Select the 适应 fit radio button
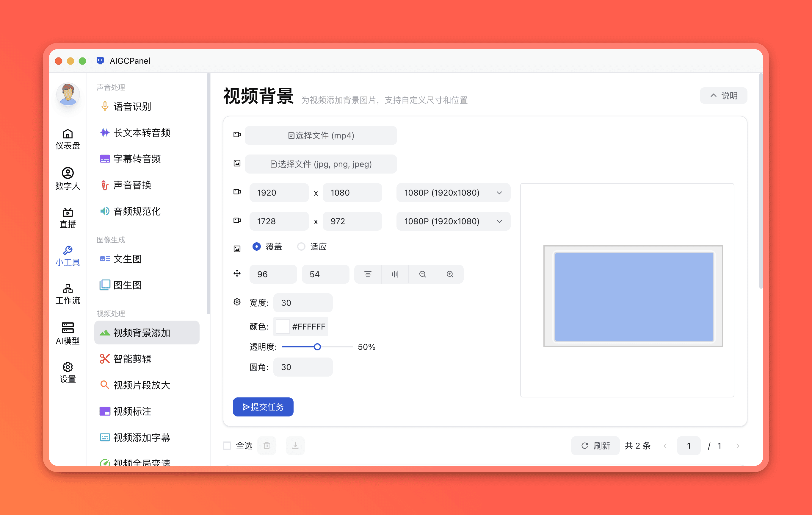This screenshot has height=515, width=812. [301, 247]
